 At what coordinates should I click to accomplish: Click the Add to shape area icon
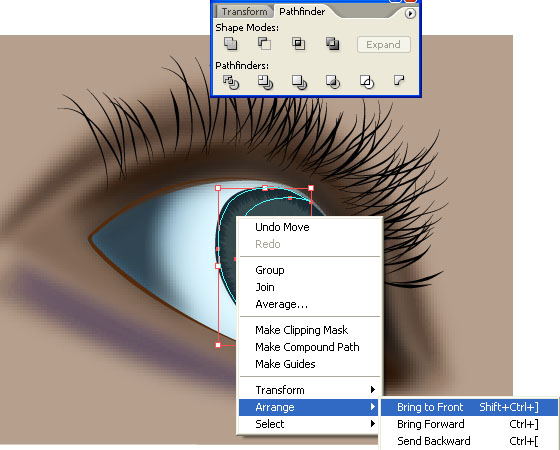pyautogui.click(x=230, y=44)
